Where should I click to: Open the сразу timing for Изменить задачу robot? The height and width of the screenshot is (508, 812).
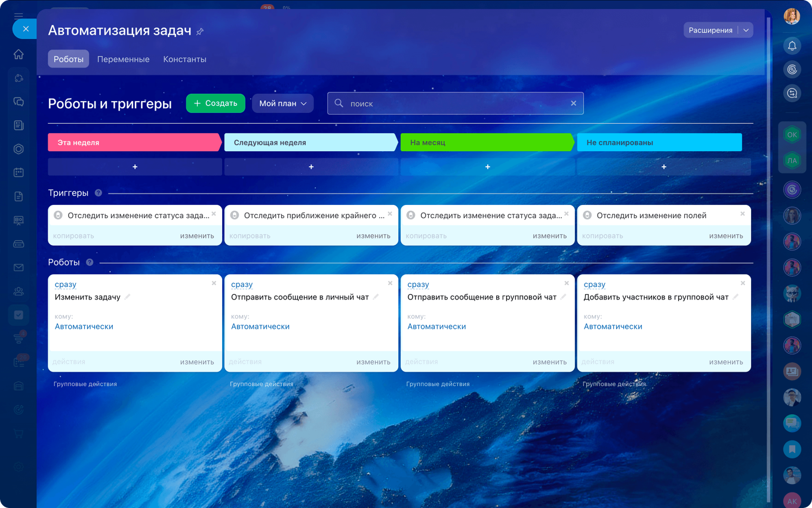pyautogui.click(x=66, y=284)
